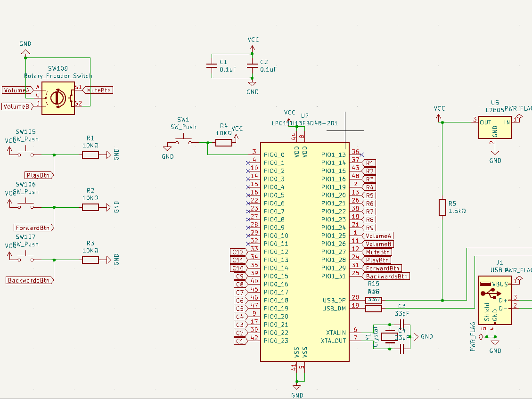
Task: Select the SW106 push switch symbol
Action: point(26,204)
